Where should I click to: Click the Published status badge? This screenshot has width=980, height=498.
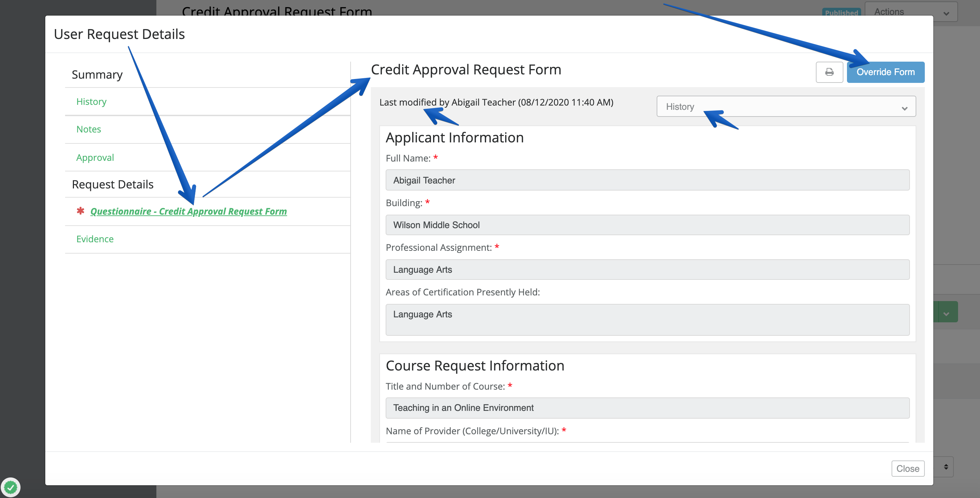(841, 12)
